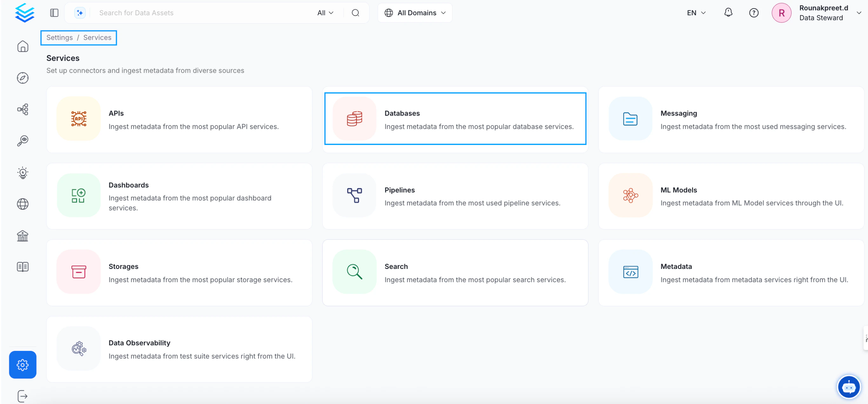Click 'Ingest metadata from the most popular database services.'
868x404 pixels.
pos(479,127)
